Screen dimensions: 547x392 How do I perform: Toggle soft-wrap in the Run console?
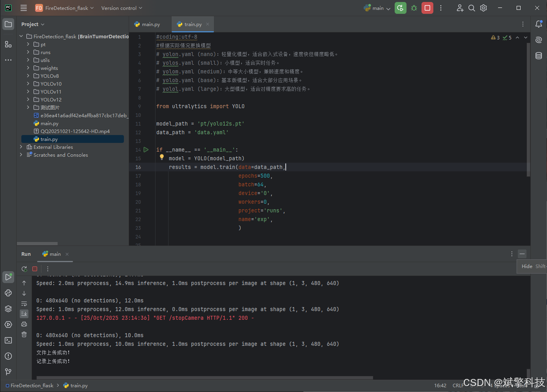point(24,304)
